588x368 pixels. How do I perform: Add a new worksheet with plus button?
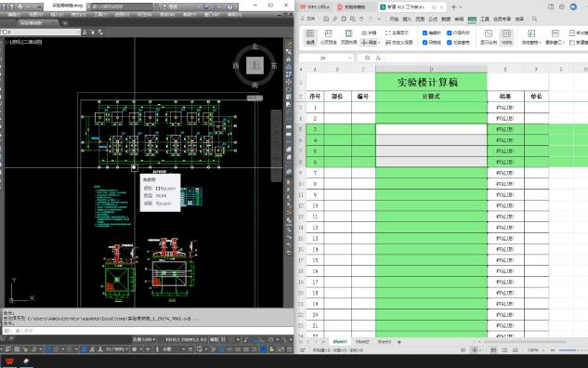pyautogui.click(x=399, y=342)
